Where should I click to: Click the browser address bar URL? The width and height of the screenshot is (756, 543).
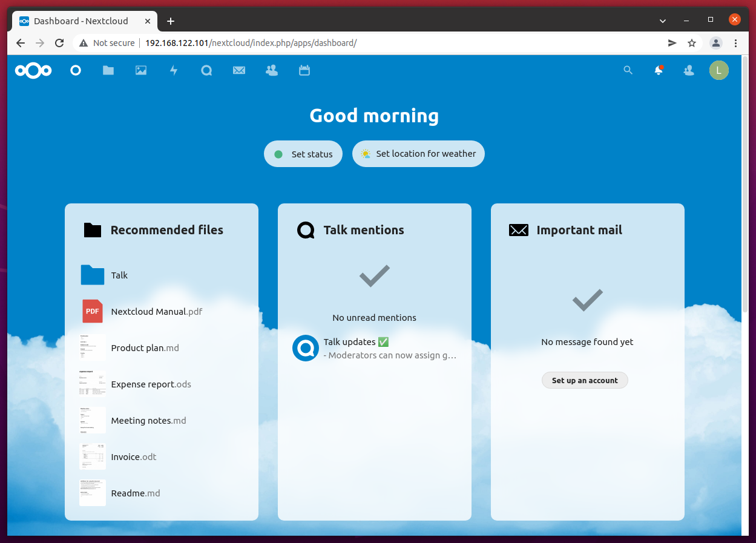tap(251, 43)
